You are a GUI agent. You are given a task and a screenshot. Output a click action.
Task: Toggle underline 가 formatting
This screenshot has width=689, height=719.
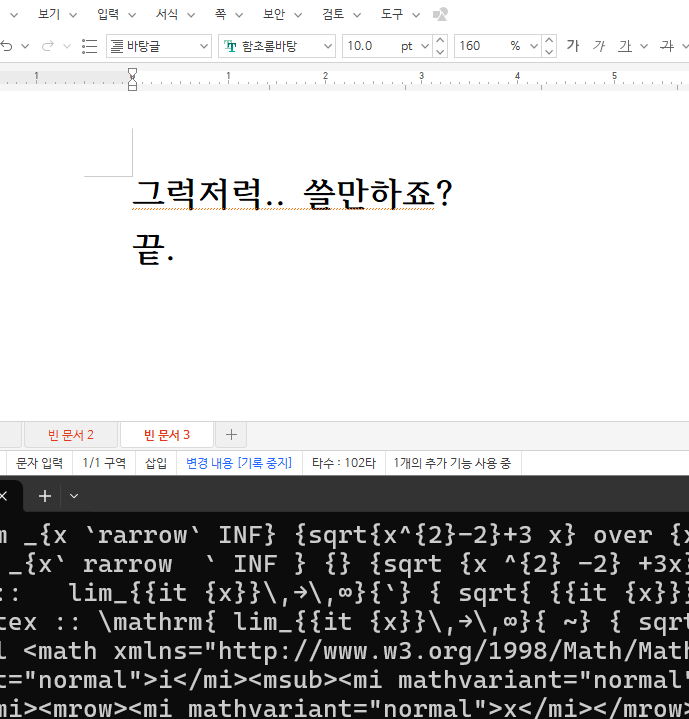625,46
